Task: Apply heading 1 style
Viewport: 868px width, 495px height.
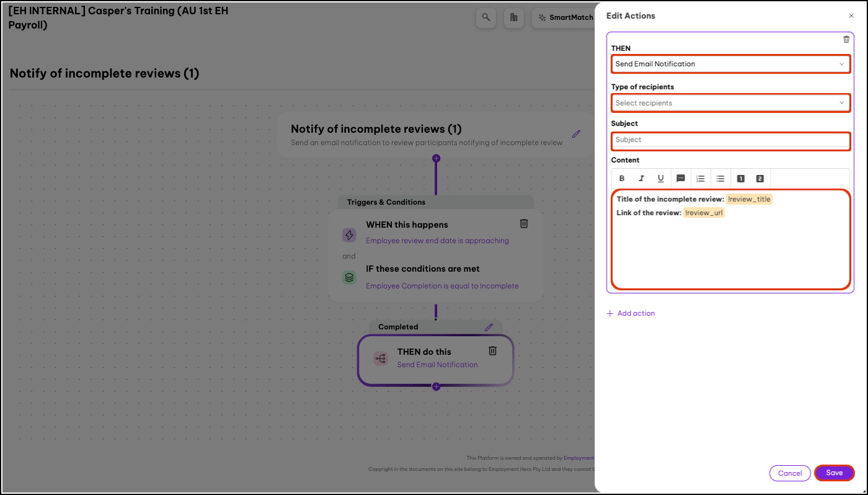Action: 740,179
